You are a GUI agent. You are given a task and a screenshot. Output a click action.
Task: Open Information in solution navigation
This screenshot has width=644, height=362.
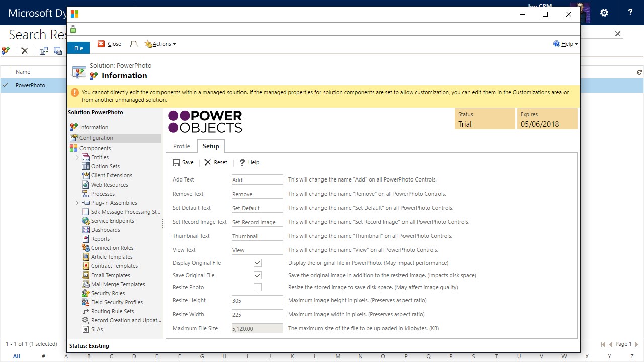(x=94, y=127)
